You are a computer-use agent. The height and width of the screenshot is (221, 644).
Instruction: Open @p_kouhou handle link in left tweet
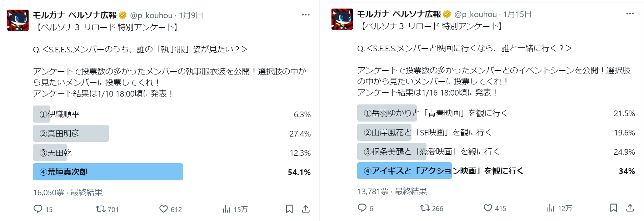click(x=151, y=15)
